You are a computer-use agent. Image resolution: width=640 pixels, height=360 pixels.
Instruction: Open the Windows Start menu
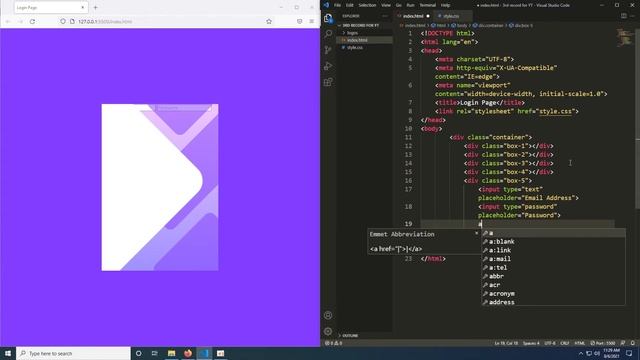point(8,353)
